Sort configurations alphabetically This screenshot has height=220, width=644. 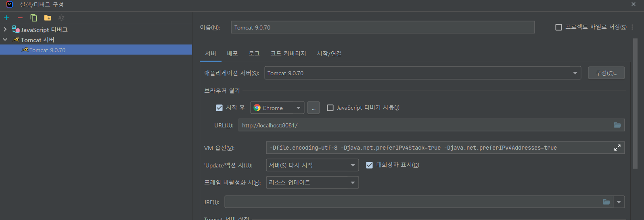pos(61,18)
